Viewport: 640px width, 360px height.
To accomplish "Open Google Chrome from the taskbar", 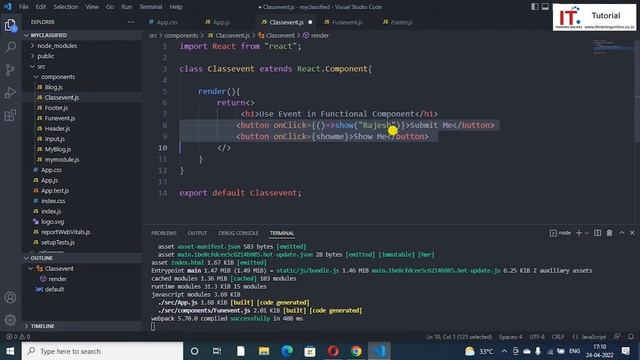I will [356, 351].
